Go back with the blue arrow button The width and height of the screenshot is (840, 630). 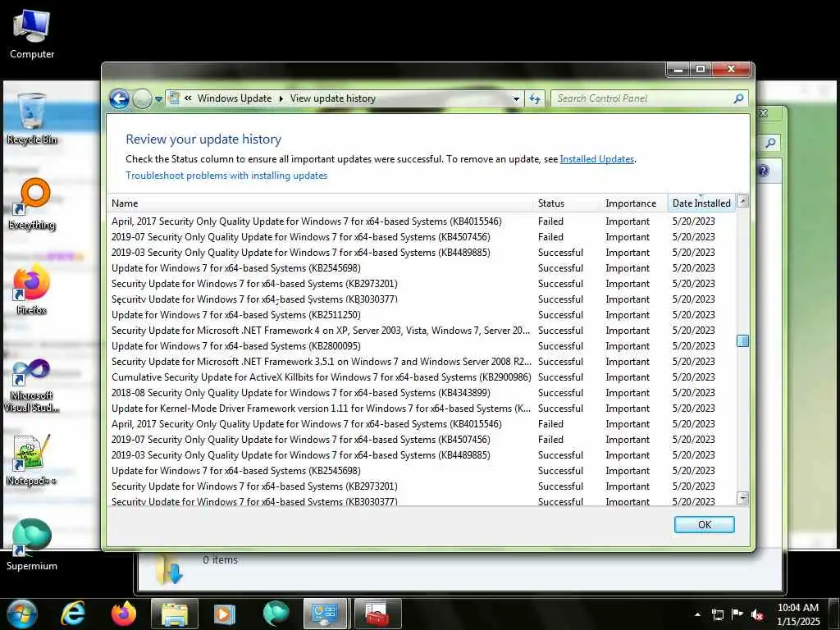[120, 98]
